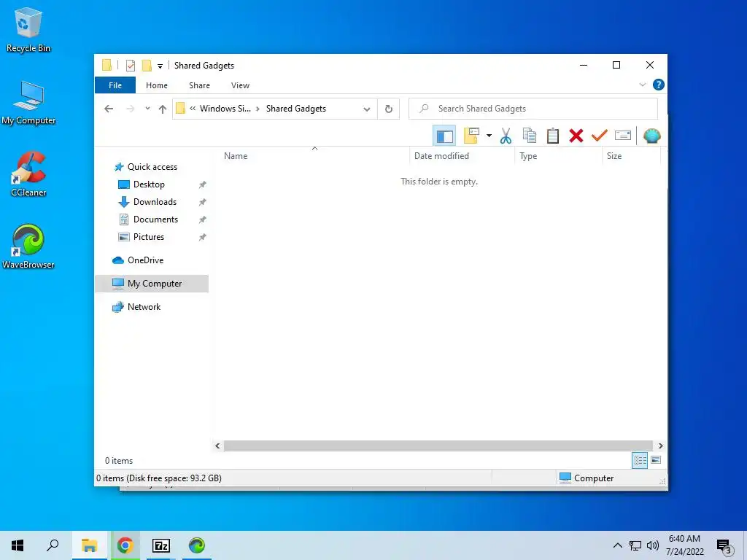
Task: Click Properties icon in title bar
Action: (130, 65)
